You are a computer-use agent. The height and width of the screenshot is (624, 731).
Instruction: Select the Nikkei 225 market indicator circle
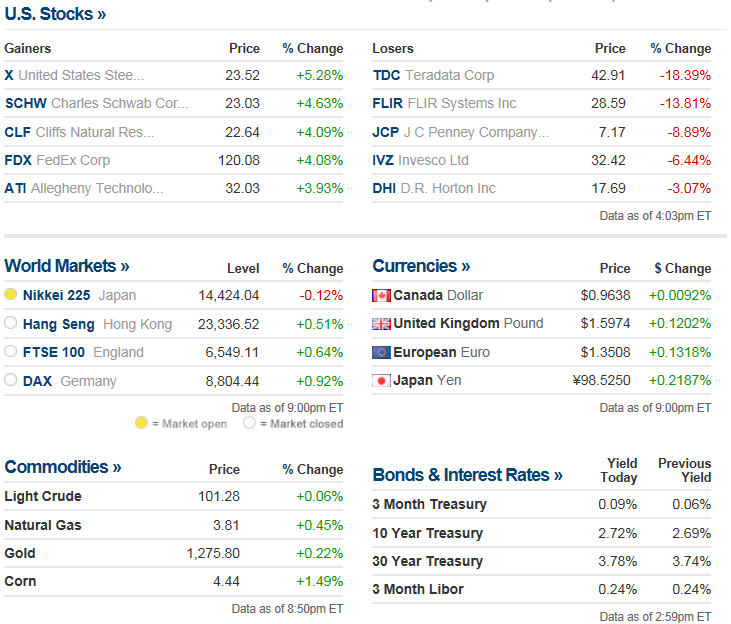click(10, 294)
